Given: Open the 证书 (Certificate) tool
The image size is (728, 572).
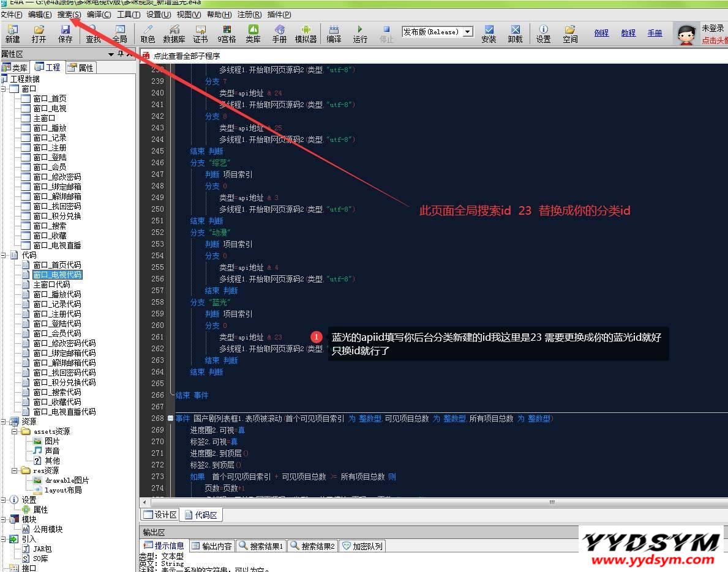Looking at the screenshot, I should click(x=200, y=34).
